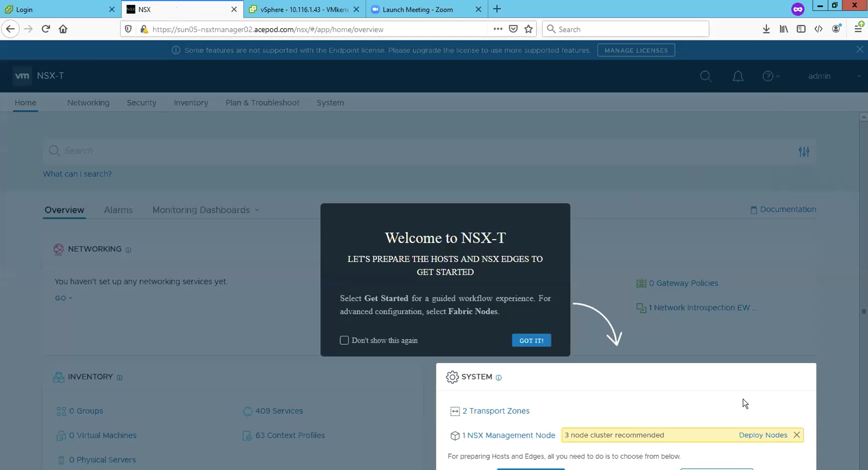Open 0 Gateway Policies link
The height and width of the screenshot is (470, 868).
point(683,283)
